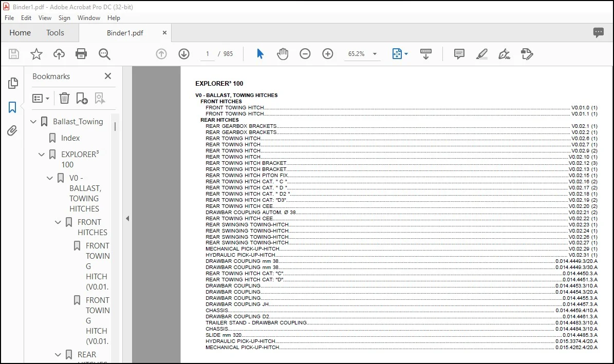
Task: Open the chat notifications icon
Action: [599, 32]
